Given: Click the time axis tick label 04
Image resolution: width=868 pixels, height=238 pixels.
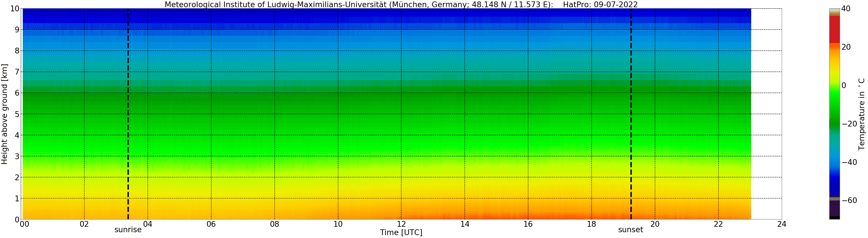Looking at the screenshot, I should point(148,224).
